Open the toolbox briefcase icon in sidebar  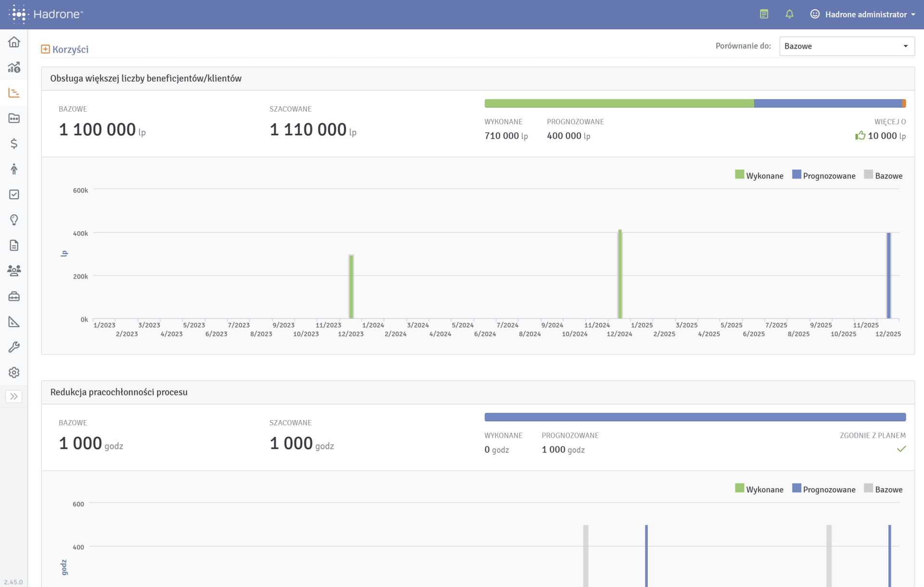point(14,296)
